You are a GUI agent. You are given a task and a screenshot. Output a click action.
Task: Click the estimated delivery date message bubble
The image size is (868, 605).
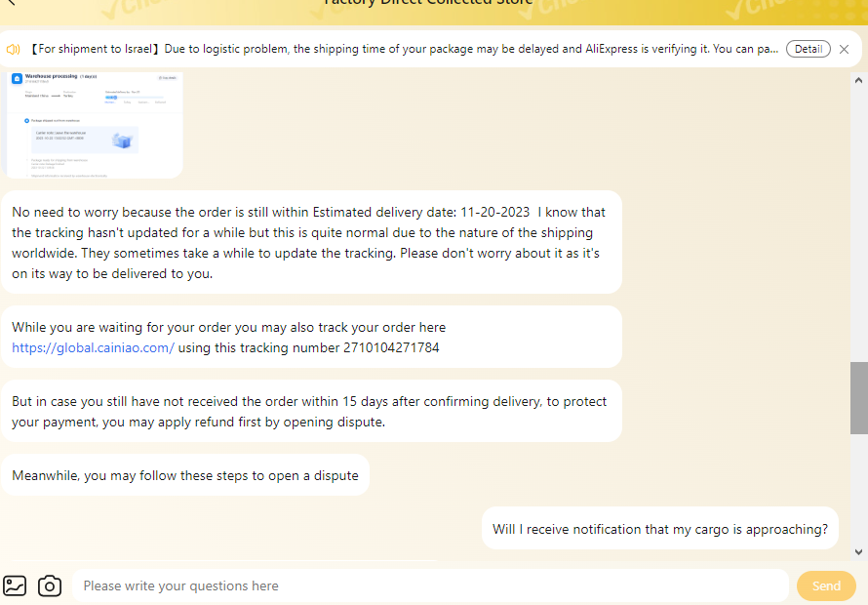tap(311, 242)
